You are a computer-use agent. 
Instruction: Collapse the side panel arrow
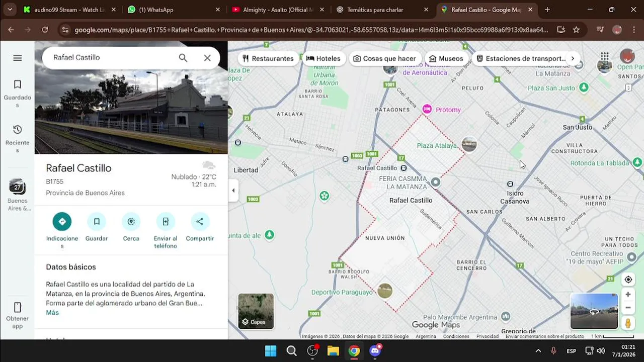[233, 191]
